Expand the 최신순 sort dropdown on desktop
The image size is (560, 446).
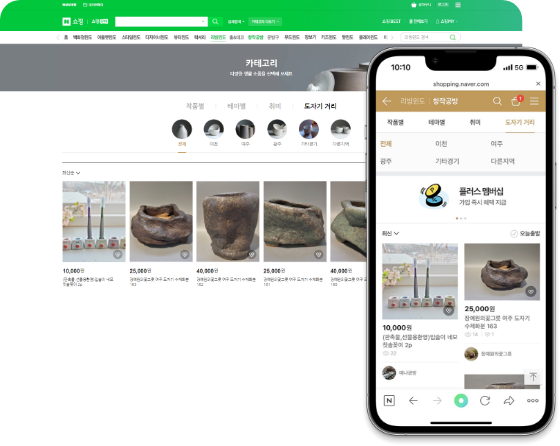pyautogui.click(x=71, y=173)
